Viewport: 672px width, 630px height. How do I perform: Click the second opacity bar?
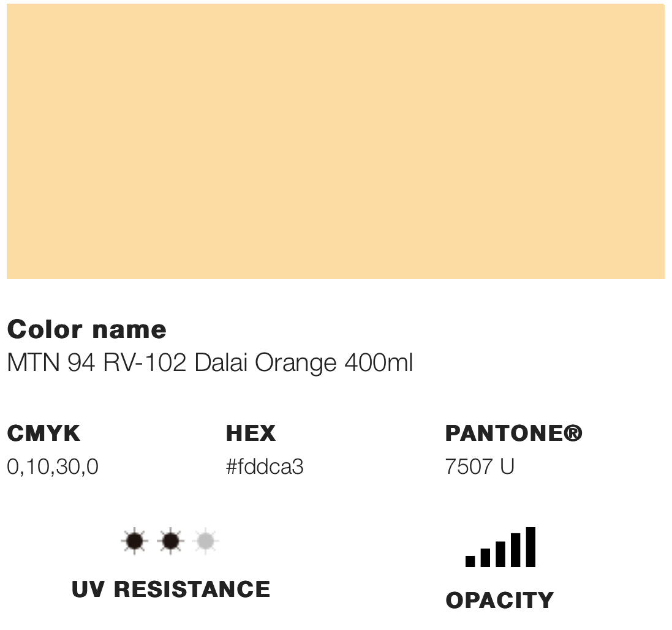tap(485, 557)
